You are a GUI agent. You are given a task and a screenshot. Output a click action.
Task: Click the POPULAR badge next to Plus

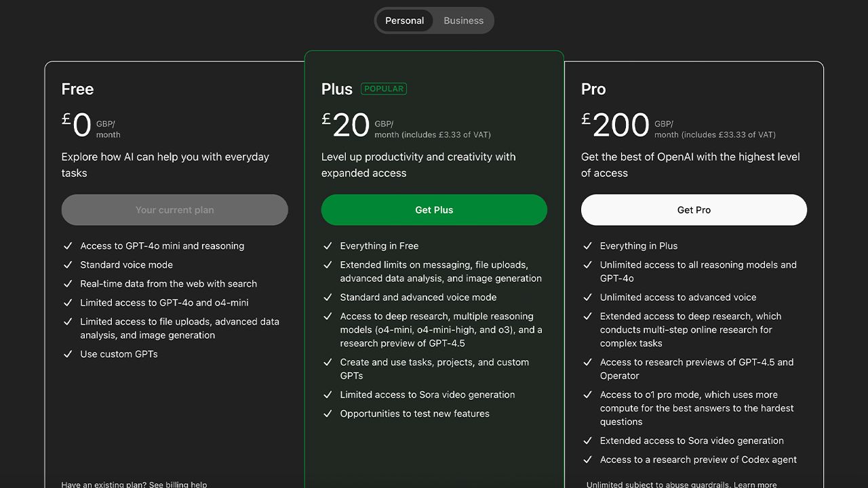click(x=384, y=89)
